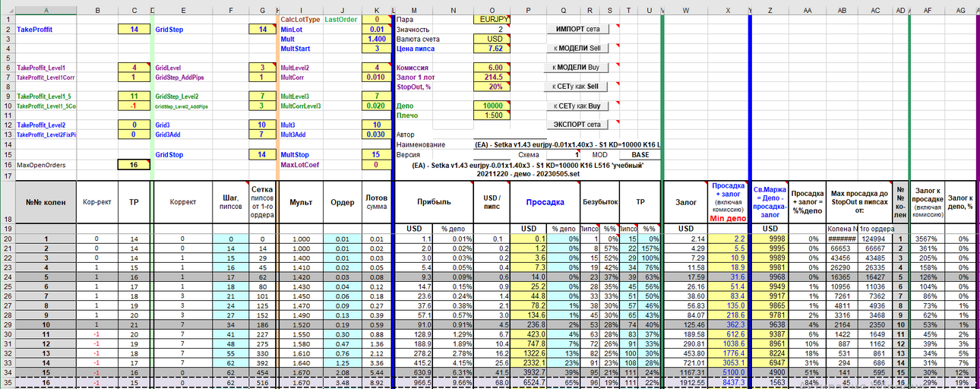Viewport: 980px width, 389px height.
Task: Select the whole sheet with the corner triangle
Action: (7, 10)
